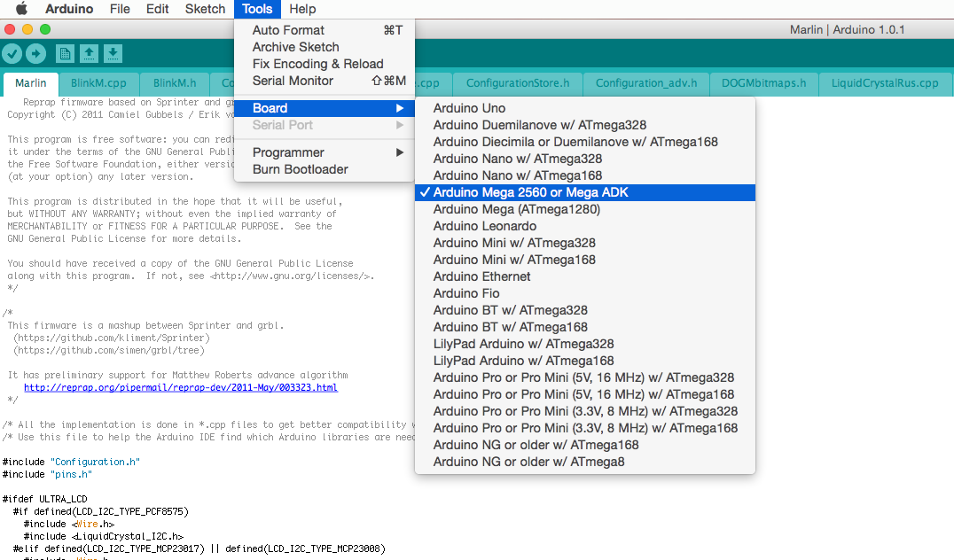
Task: Open the Sketch menu
Action: pos(205,9)
